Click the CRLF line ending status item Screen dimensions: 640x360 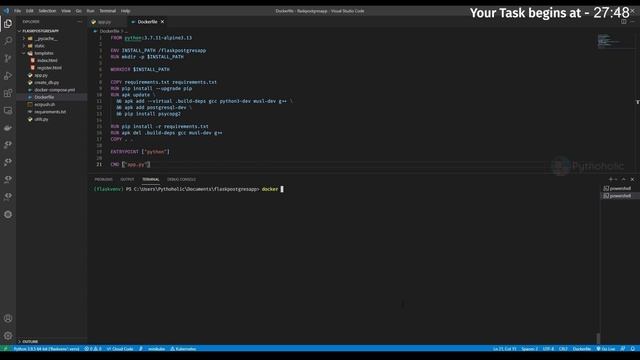pos(563,349)
